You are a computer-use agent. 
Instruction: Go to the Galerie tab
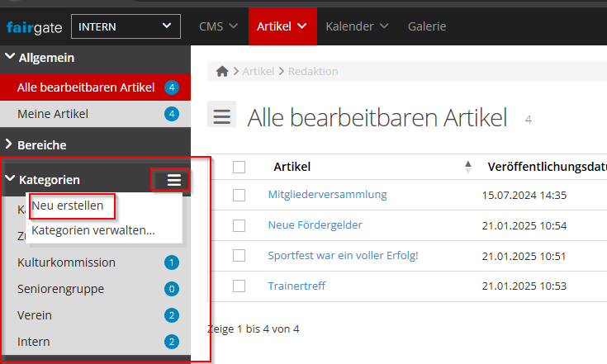tap(426, 26)
